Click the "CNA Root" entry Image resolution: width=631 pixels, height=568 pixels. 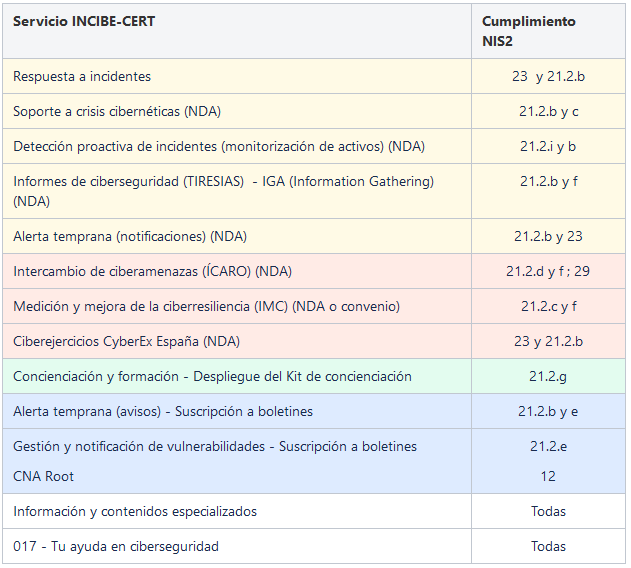click(x=43, y=476)
